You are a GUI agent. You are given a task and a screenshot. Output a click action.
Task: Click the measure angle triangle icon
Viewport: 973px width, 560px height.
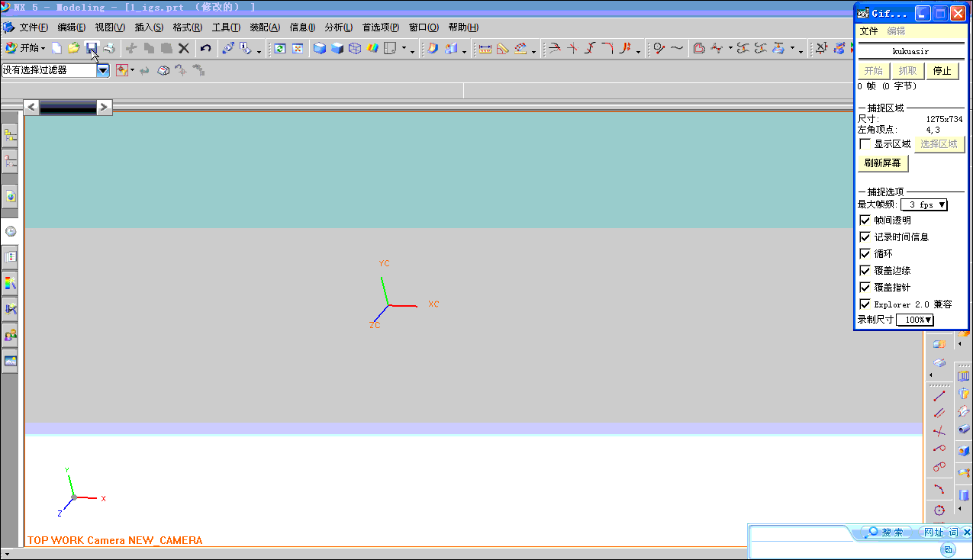[x=502, y=48]
